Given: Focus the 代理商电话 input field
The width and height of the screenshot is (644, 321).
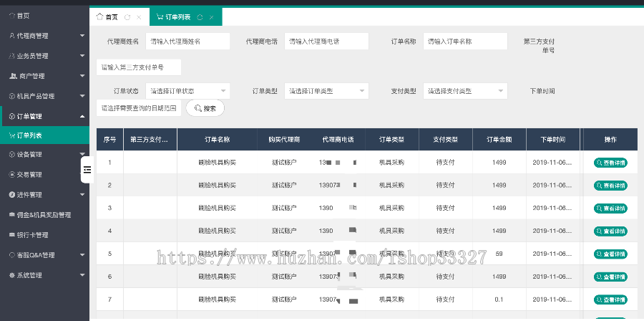Looking at the screenshot, I should 326,42.
